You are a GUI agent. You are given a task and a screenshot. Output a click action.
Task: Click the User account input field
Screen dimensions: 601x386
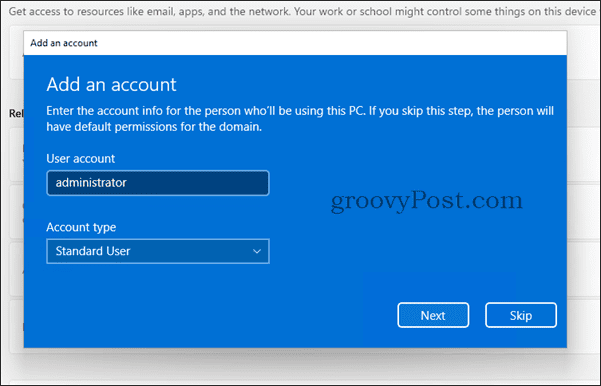click(158, 183)
